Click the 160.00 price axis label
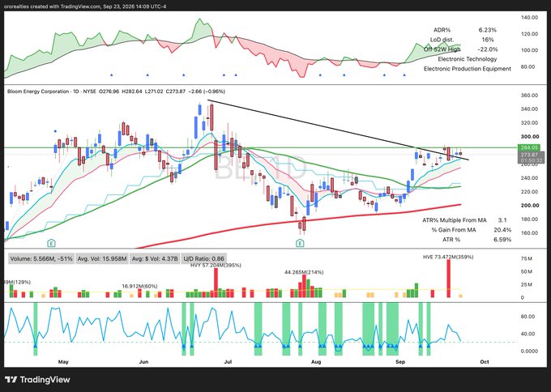Image resolution: width=551 pixels, height=392 pixels. pyautogui.click(x=529, y=233)
